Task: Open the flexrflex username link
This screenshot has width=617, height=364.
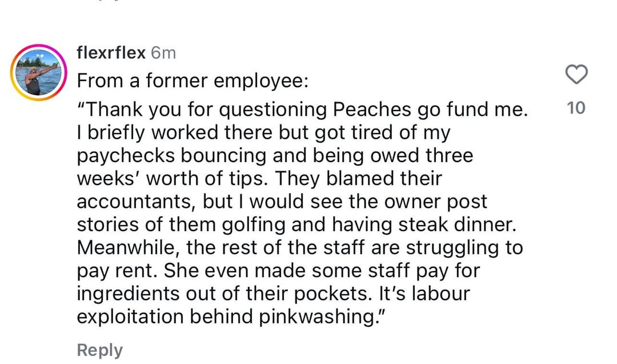Action: click(111, 52)
